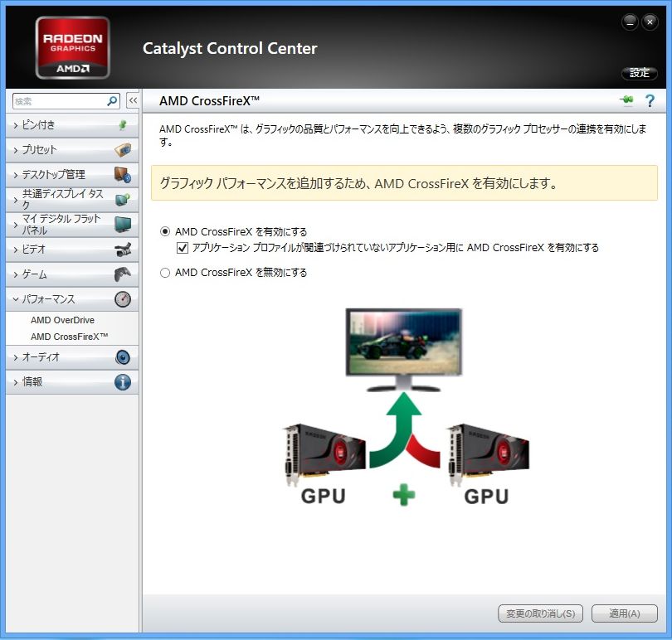Click the デスクトップ管理 desktop icon

(x=123, y=175)
